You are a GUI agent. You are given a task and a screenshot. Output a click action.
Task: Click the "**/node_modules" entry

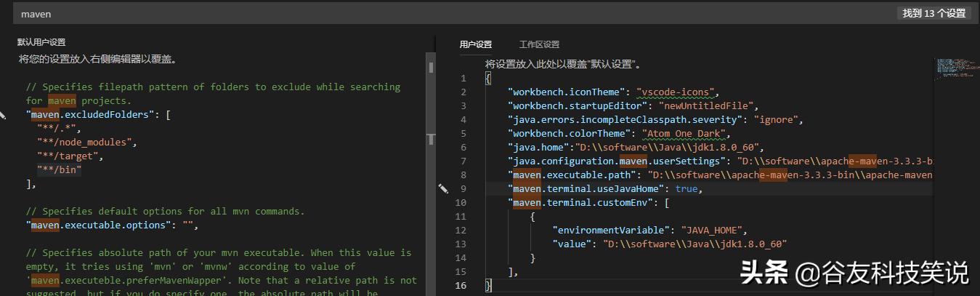86,142
